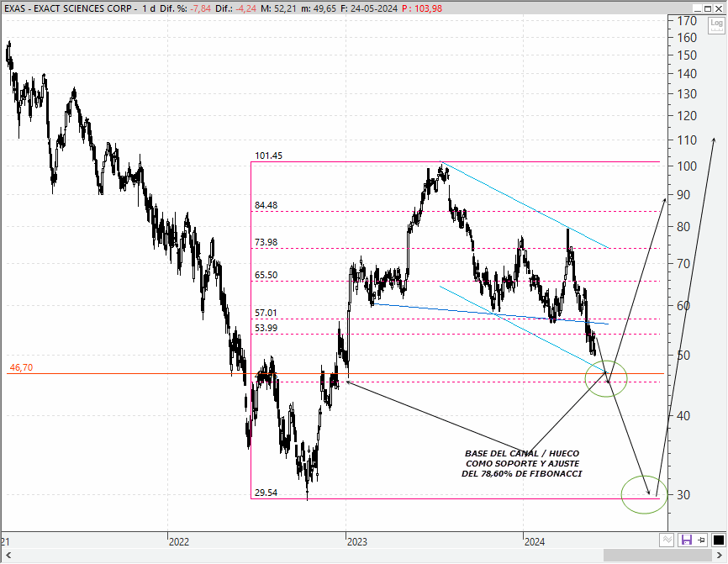Click the purple floppy disk save icon

[x=686, y=540]
